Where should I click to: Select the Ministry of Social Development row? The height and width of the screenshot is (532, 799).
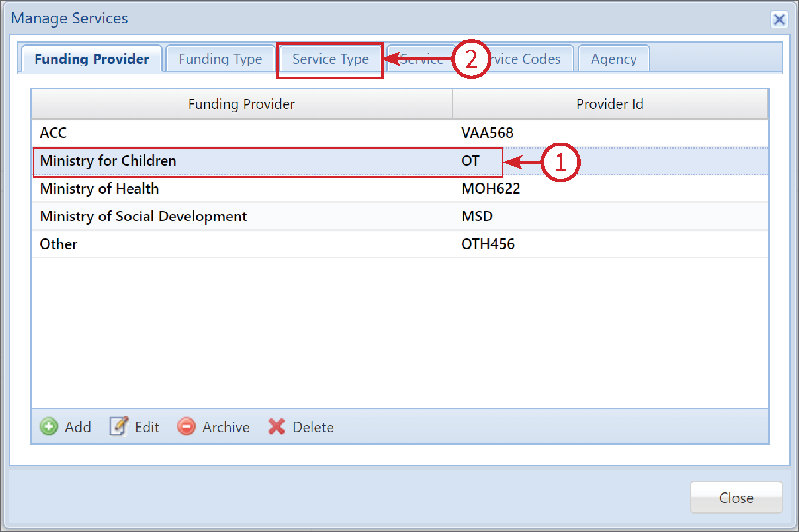(400, 216)
